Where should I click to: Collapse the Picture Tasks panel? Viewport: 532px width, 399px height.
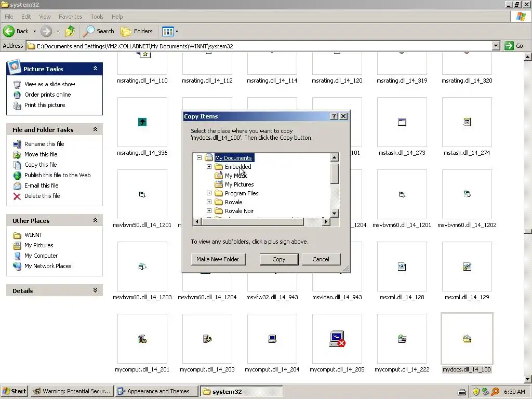(96, 69)
